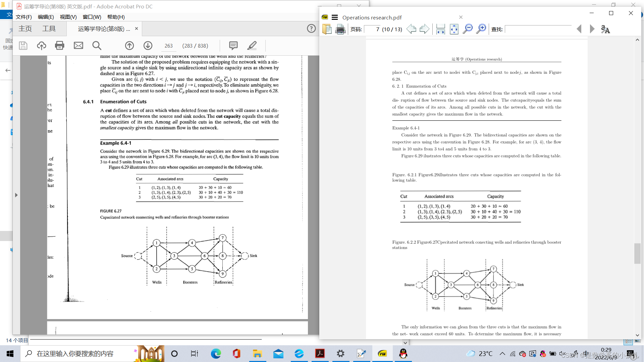Toggle match case for search results
644x362 pixels.
606,29
